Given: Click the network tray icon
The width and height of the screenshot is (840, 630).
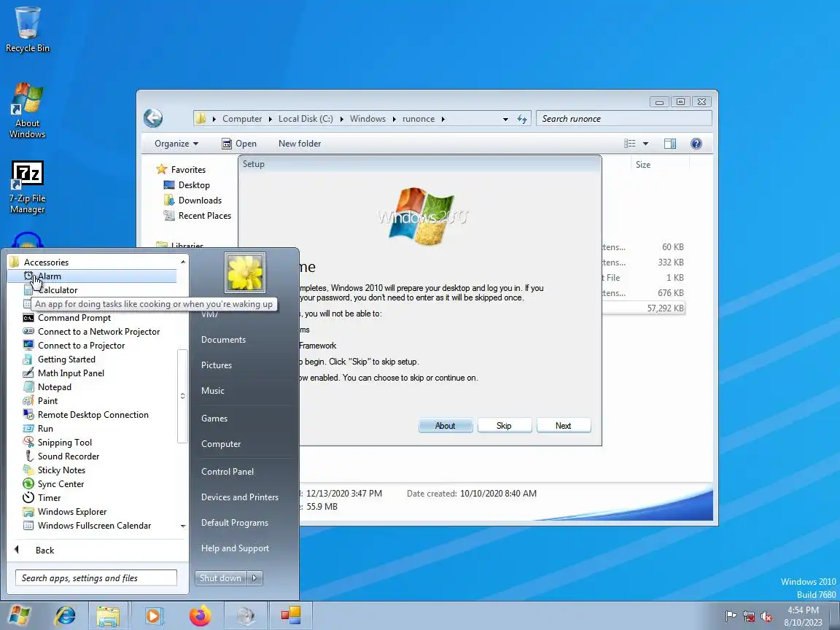Looking at the screenshot, I should tap(749, 617).
